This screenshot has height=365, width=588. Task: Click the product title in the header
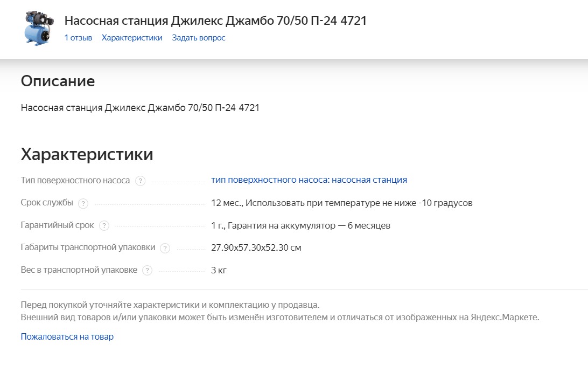[x=215, y=20]
